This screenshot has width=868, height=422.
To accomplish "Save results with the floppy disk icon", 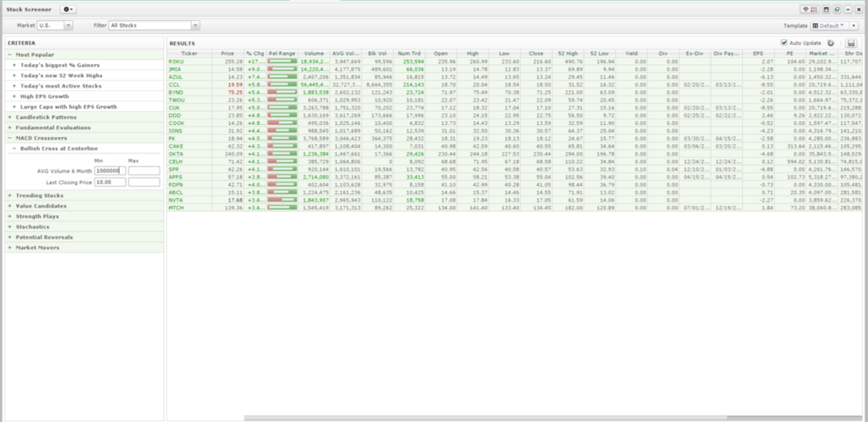I will pos(851,43).
